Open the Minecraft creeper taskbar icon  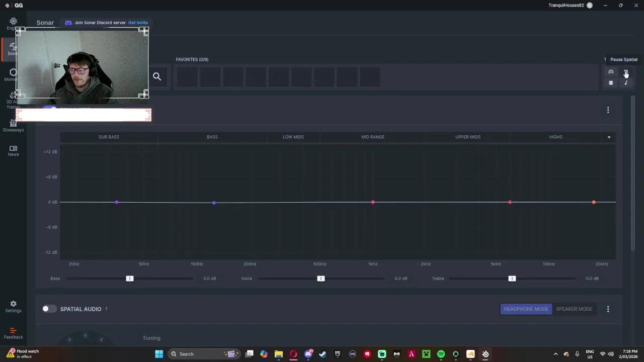coord(426,354)
